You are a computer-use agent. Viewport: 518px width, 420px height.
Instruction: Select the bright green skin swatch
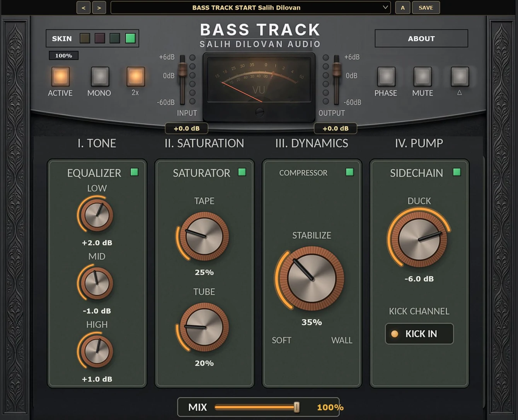point(130,38)
